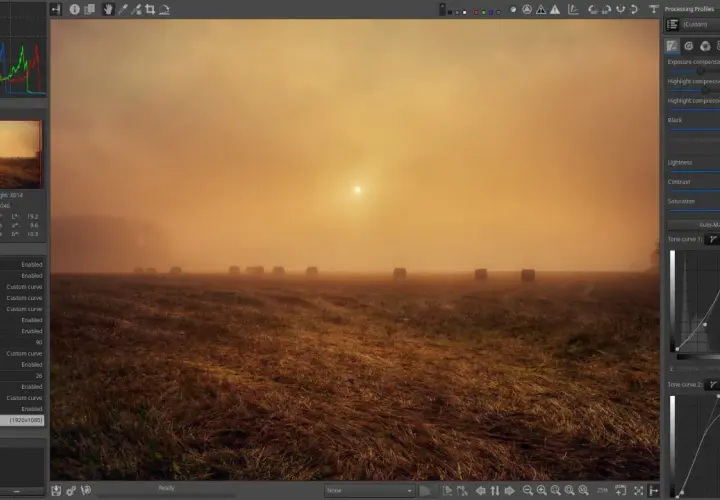The image size is (720, 500).
Task: Go to the next image with the right arrow
Action: coord(509,490)
